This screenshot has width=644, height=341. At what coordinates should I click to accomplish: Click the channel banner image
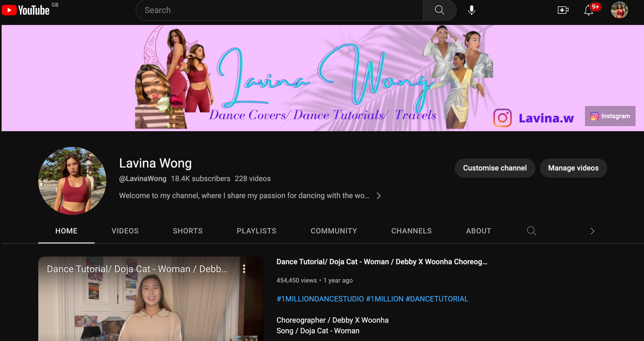tap(322, 78)
